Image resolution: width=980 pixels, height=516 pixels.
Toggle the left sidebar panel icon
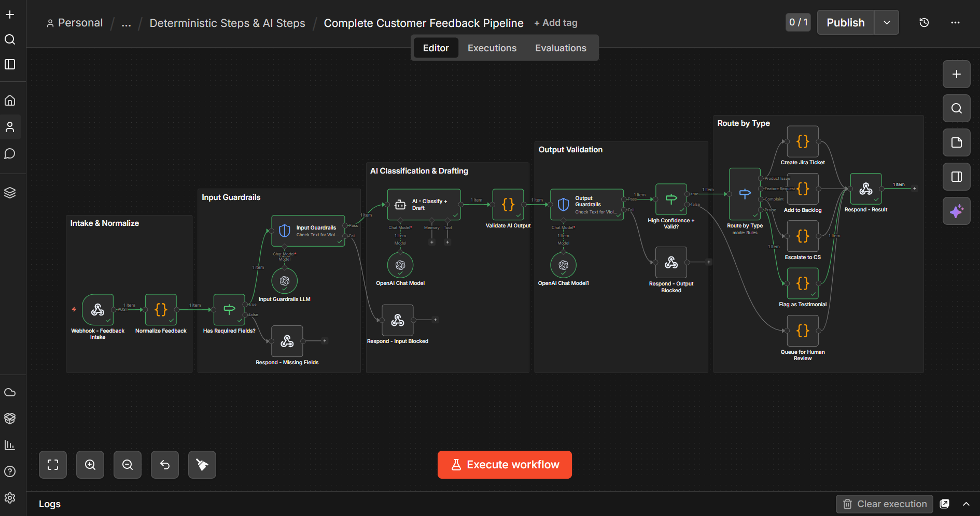click(10, 64)
